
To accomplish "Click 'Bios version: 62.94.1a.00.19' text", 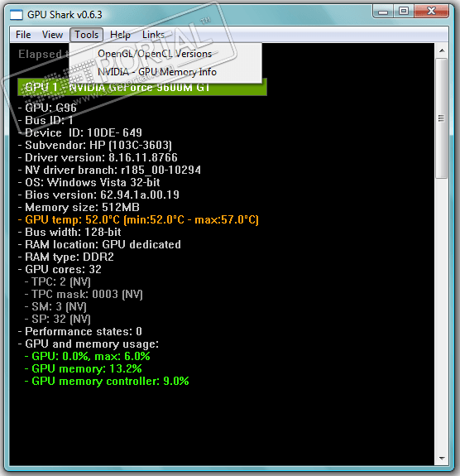I will (x=98, y=195).
